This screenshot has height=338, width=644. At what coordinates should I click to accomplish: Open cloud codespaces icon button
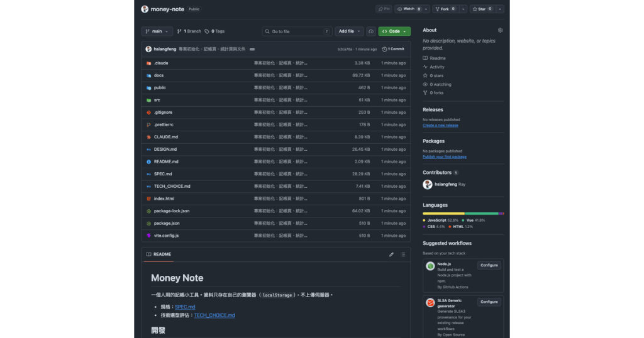[x=371, y=31]
